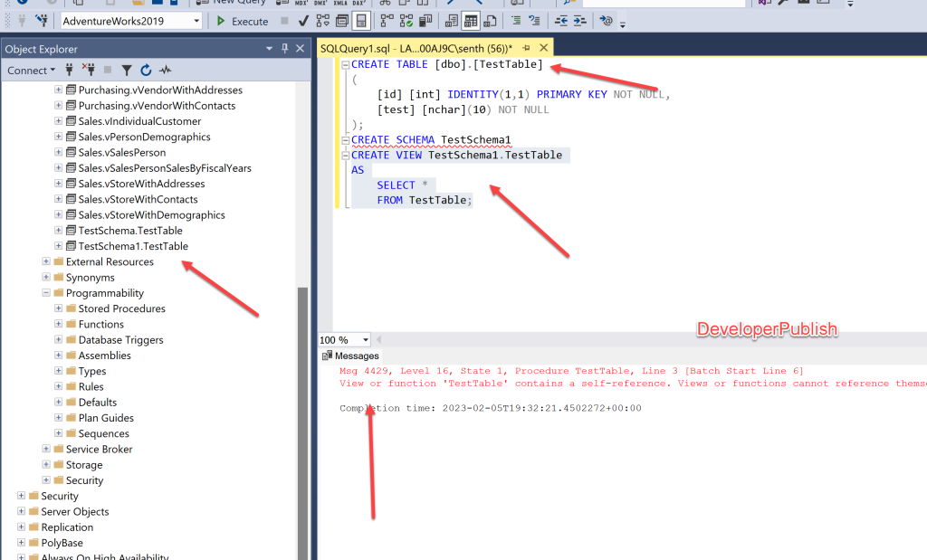
Task: Open the 100 % zoom level dropdown
Action: [366, 340]
